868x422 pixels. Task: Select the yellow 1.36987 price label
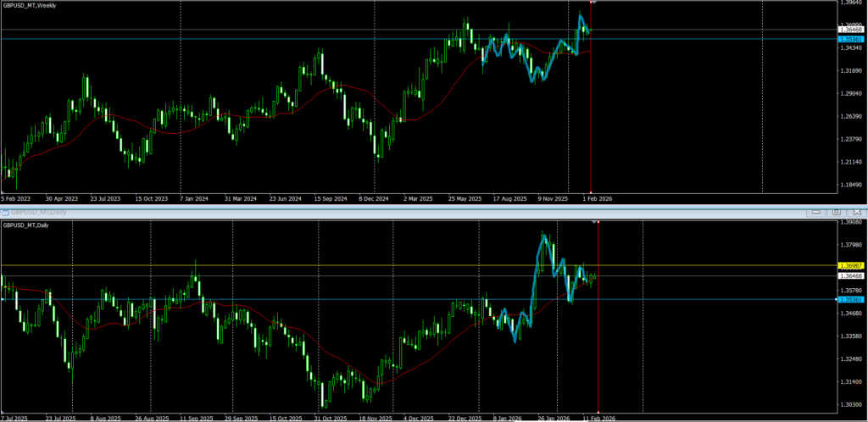tap(850, 265)
